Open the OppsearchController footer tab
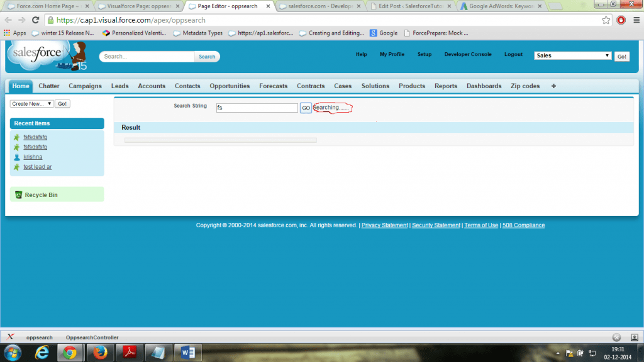Image resolution: width=644 pixels, height=362 pixels. tap(92, 337)
